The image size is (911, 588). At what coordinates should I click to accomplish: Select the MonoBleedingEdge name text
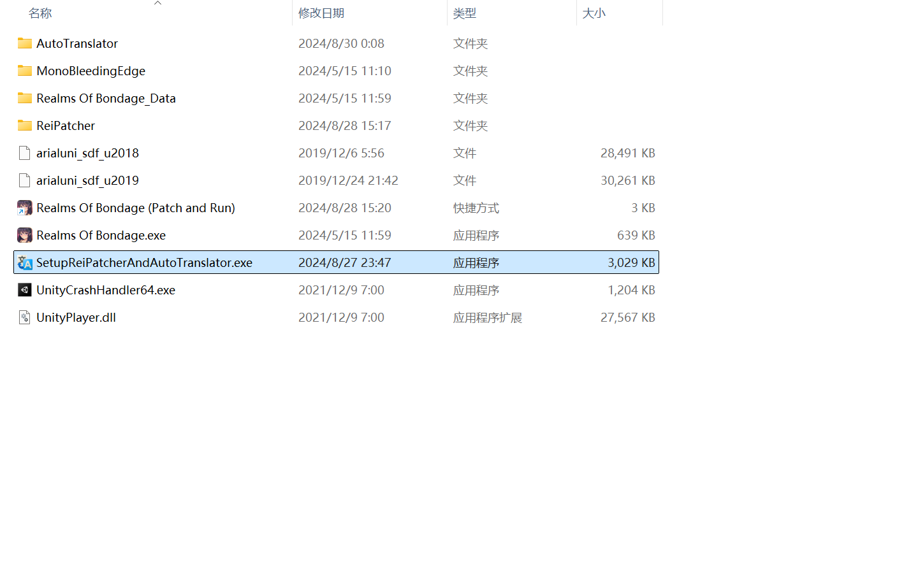(91, 71)
